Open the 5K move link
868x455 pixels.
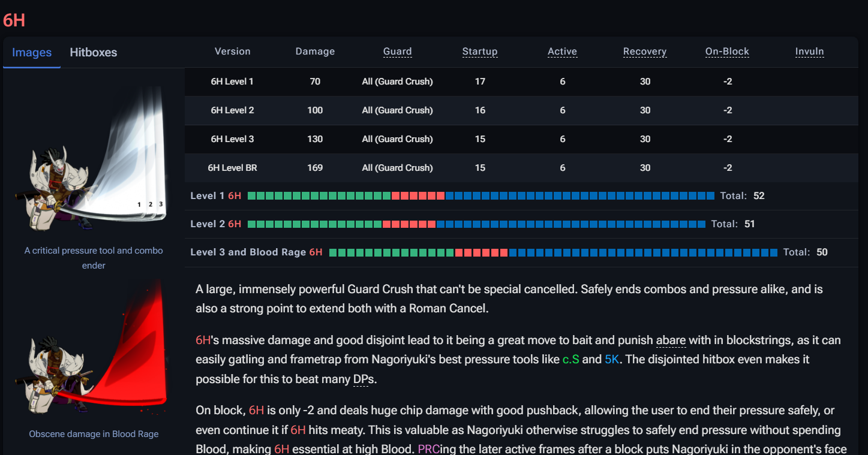coord(611,360)
